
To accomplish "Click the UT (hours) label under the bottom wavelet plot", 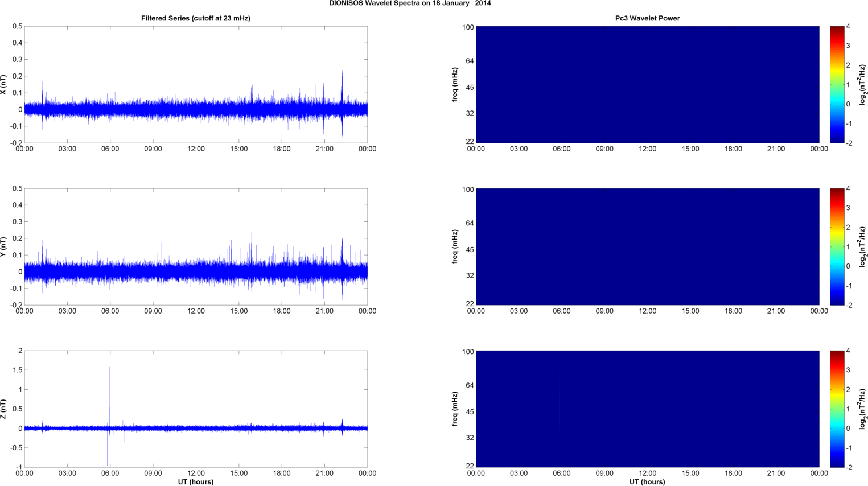I will pyautogui.click(x=647, y=482).
